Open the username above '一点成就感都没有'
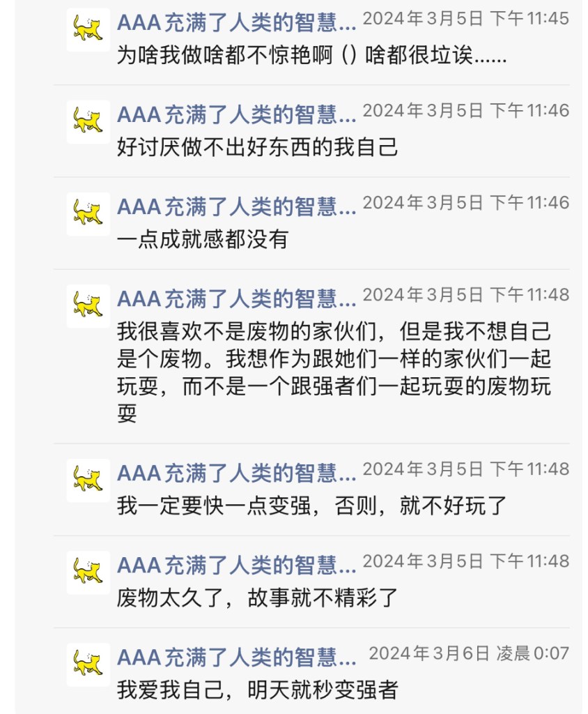Image resolution: width=588 pixels, height=714 pixels. coord(236,205)
